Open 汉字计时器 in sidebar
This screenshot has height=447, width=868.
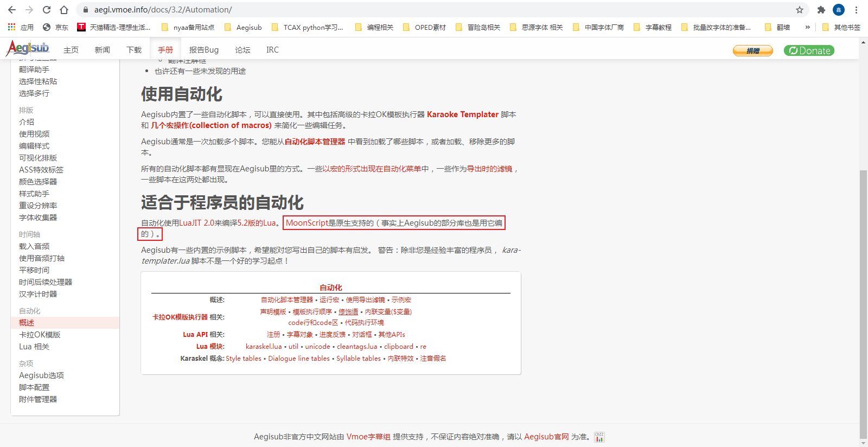pyautogui.click(x=38, y=294)
